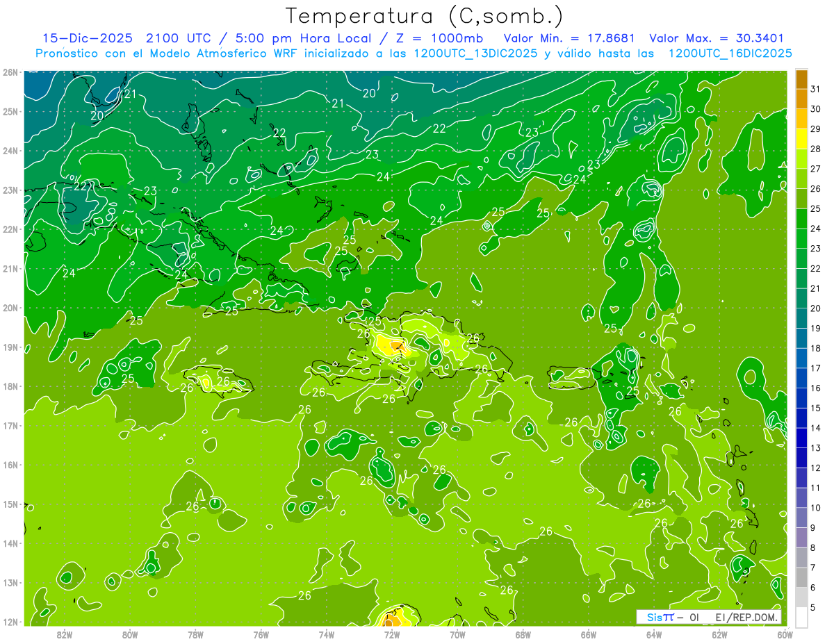Click the color scale label '11'

[x=816, y=488]
